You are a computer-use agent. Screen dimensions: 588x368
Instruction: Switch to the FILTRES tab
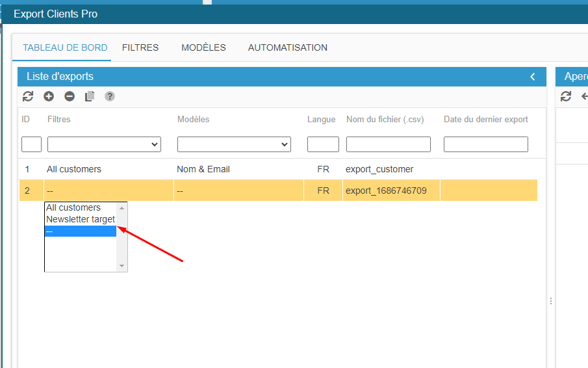click(x=140, y=47)
